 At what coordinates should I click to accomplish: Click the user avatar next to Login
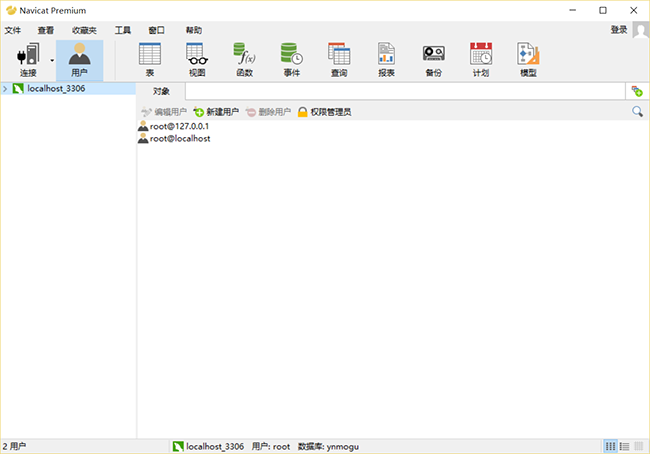[x=640, y=30]
